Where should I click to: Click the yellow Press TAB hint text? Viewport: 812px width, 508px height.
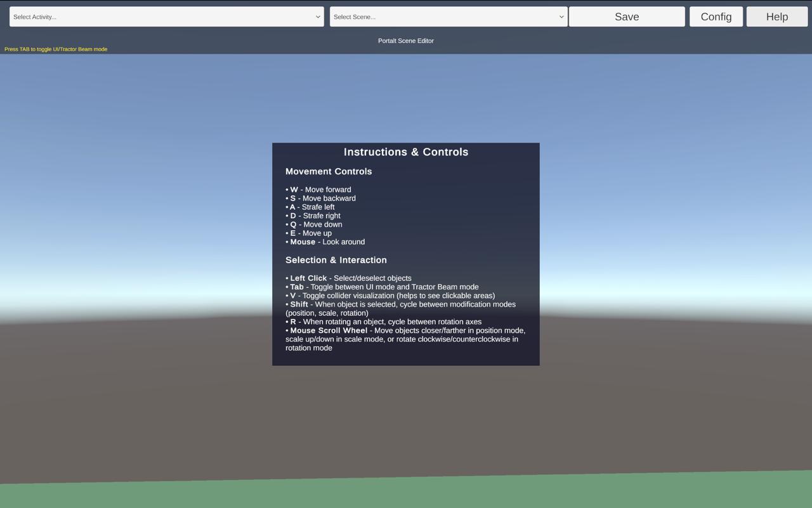click(56, 49)
